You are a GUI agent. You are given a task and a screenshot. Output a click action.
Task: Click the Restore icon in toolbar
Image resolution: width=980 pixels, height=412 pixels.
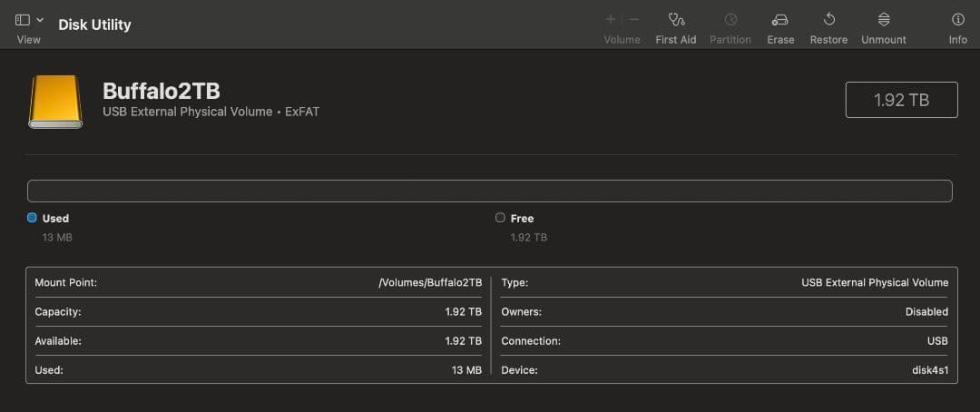point(828,20)
